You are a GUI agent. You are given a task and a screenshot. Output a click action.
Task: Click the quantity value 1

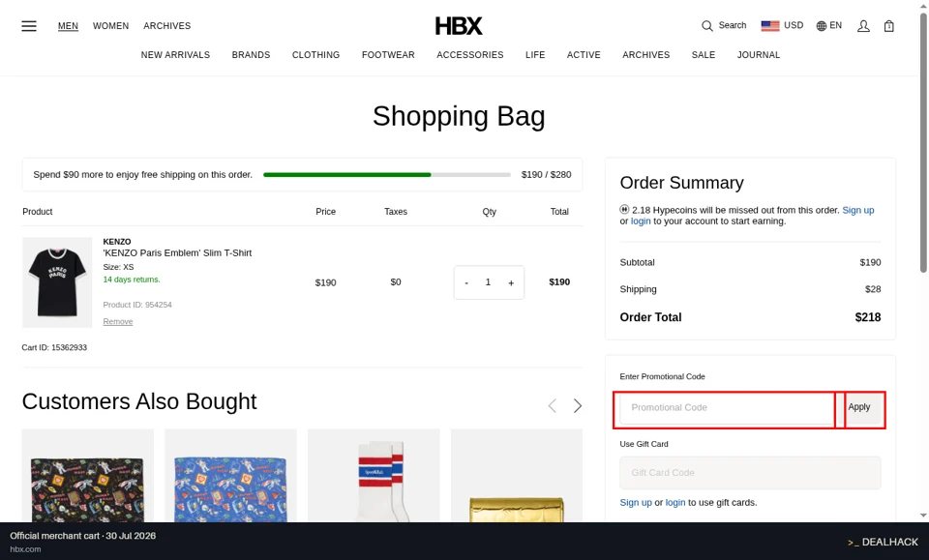coord(488,282)
